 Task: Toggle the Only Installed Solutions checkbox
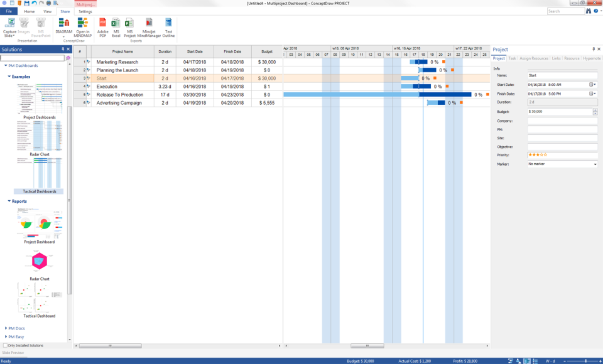pyautogui.click(x=4, y=345)
